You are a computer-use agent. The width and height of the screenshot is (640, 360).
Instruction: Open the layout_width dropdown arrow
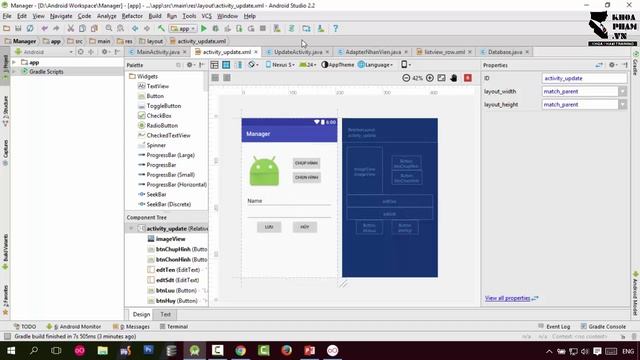pyautogui.click(x=622, y=91)
